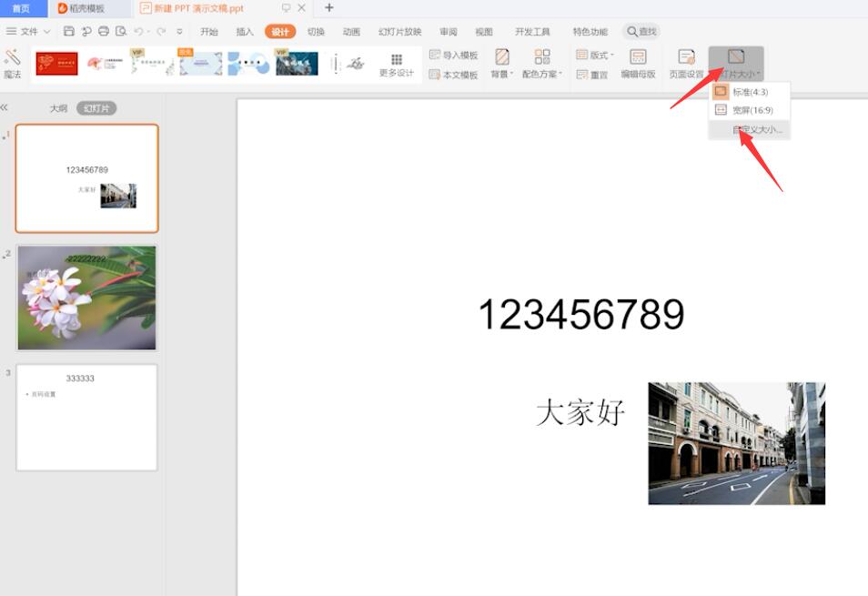Apply the ink calligraphy design template
868x596 pixels.
[348, 64]
